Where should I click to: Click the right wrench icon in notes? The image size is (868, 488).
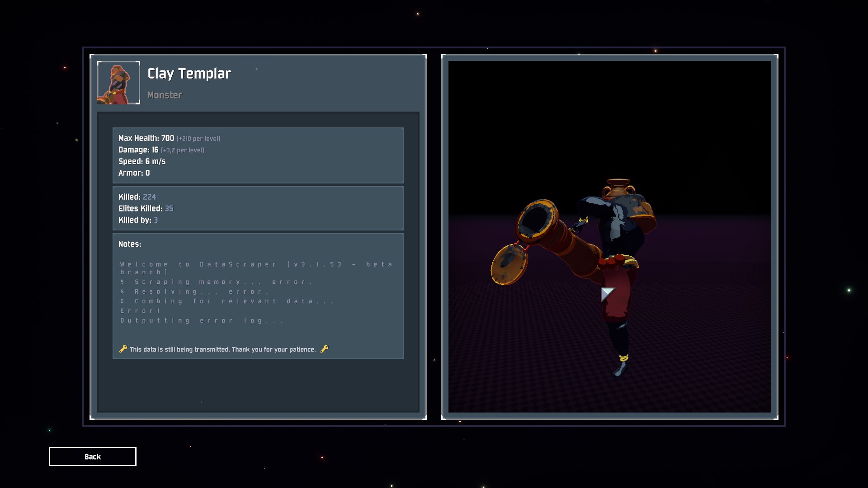click(324, 349)
